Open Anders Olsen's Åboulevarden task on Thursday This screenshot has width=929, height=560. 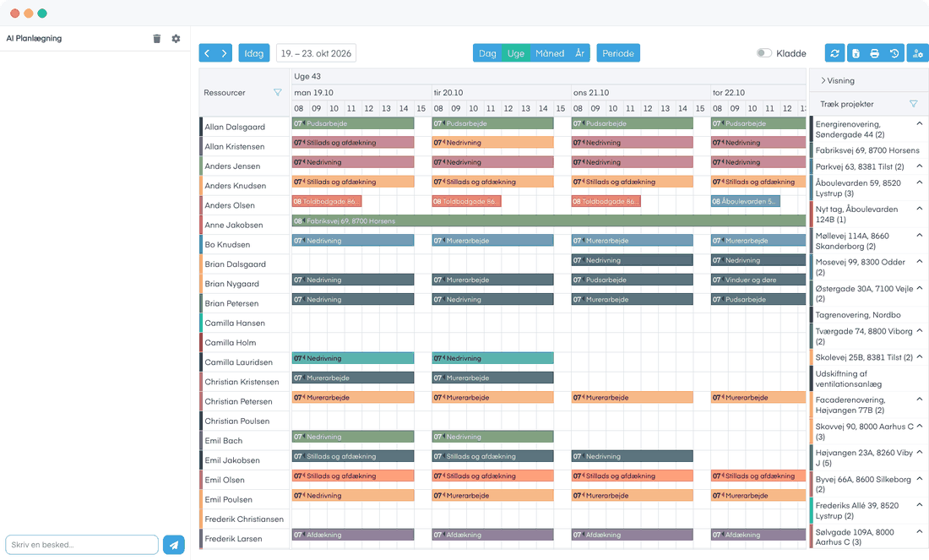[x=746, y=202]
